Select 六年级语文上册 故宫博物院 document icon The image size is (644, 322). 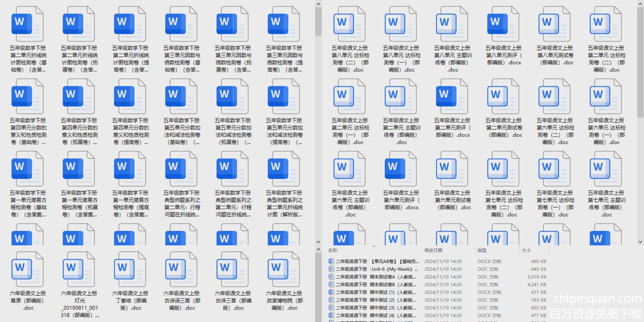coord(284,270)
